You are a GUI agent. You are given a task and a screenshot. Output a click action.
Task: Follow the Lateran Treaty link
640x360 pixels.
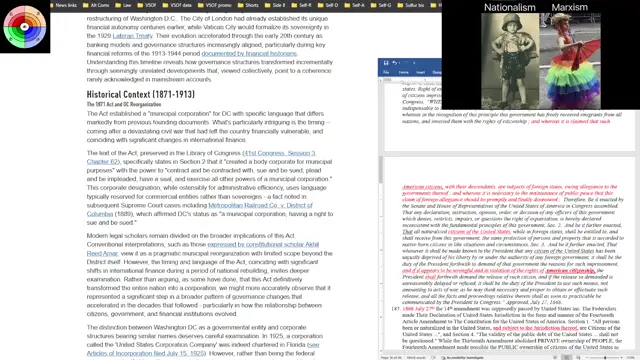click(133, 36)
